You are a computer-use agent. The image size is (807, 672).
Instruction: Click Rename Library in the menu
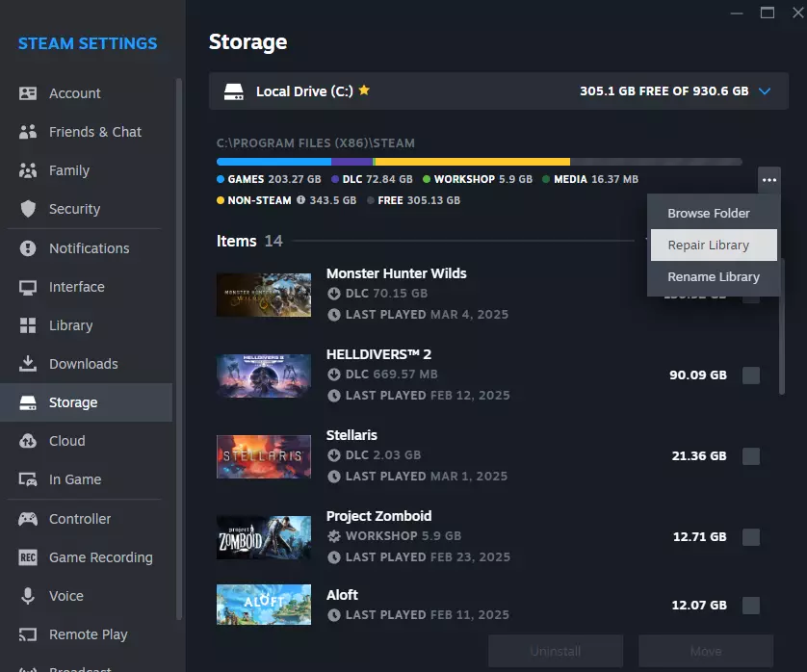point(714,277)
